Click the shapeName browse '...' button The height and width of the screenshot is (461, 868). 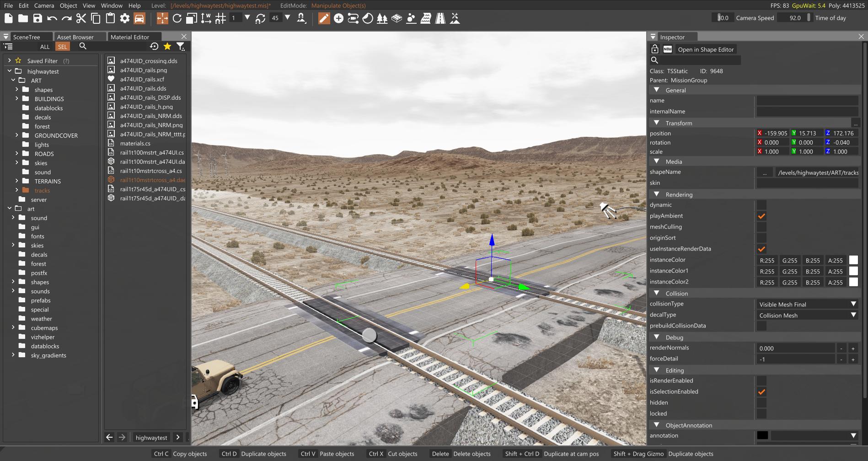click(x=765, y=172)
